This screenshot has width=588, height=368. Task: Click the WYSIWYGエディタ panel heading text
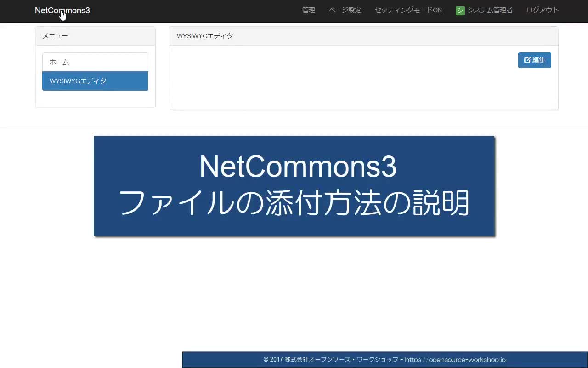tap(205, 36)
